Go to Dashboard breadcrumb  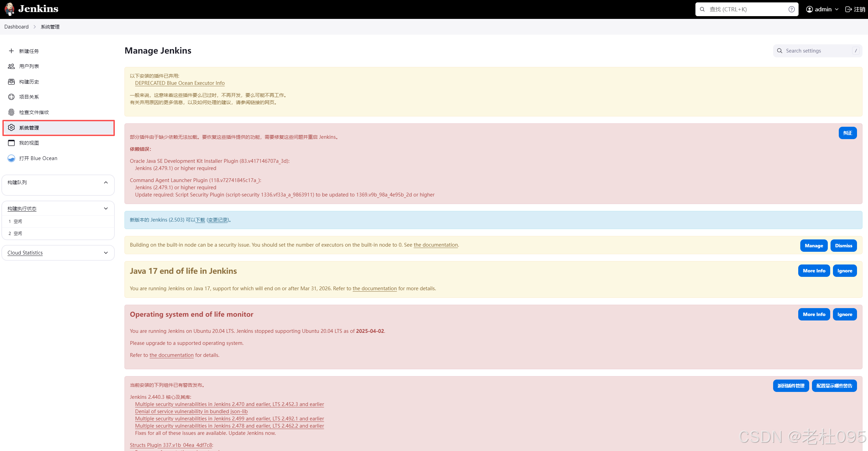[17, 27]
